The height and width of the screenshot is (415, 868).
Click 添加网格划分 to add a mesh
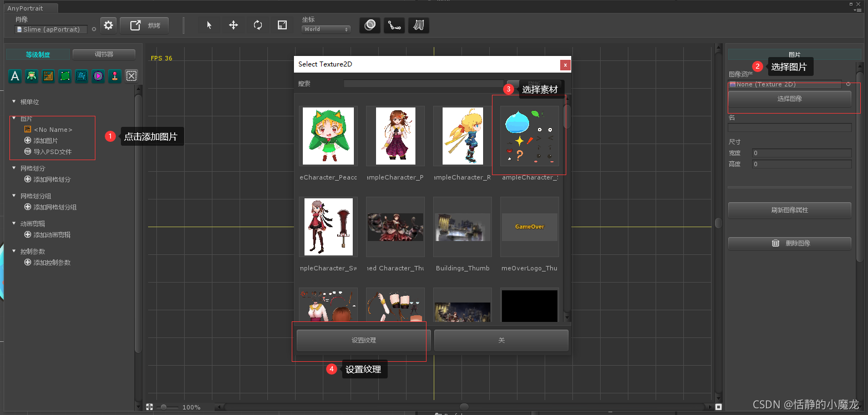click(48, 180)
